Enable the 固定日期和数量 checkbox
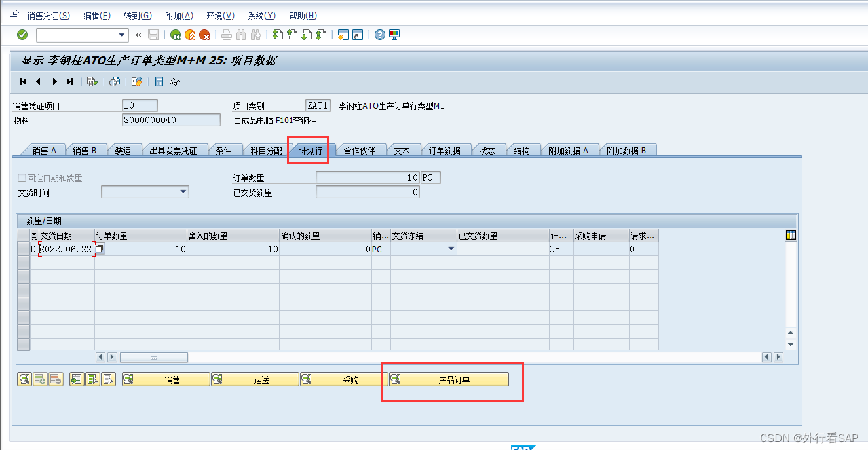Screen dimensions: 868x450 tap(20, 178)
